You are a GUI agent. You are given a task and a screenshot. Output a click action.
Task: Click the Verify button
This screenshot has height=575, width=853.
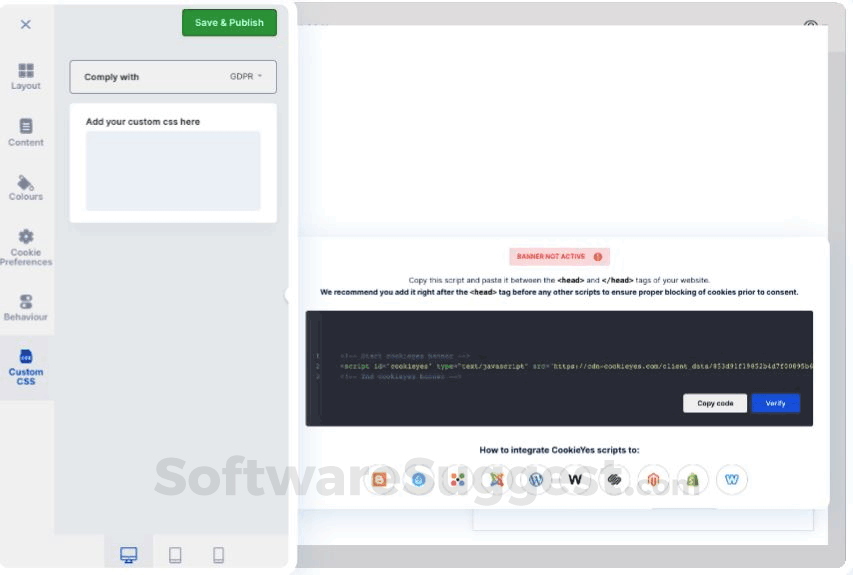(775, 403)
